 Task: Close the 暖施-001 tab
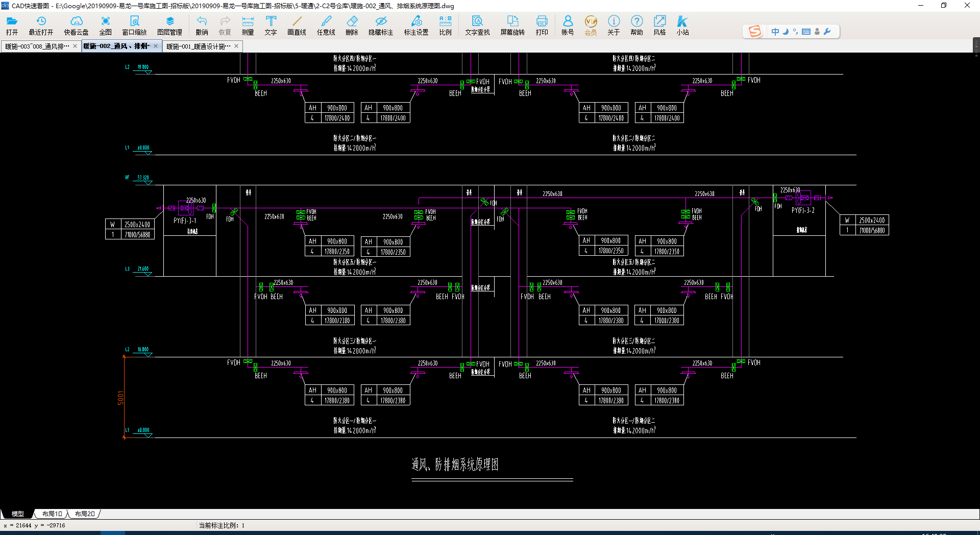pyautogui.click(x=236, y=46)
